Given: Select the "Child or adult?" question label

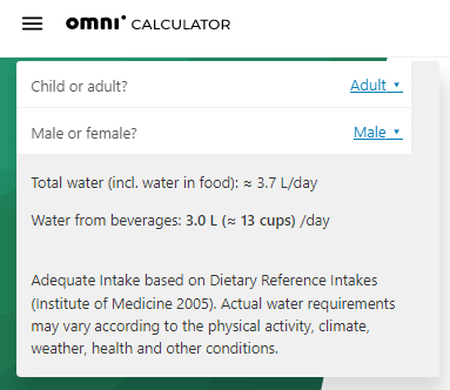Looking at the screenshot, I should pos(79,86).
